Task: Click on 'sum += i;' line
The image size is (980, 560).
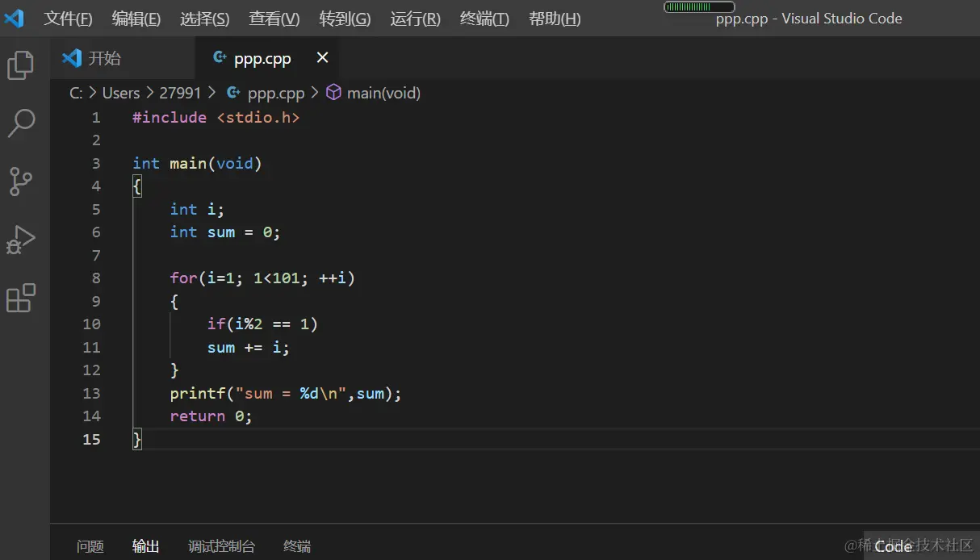Action: (248, 348)
